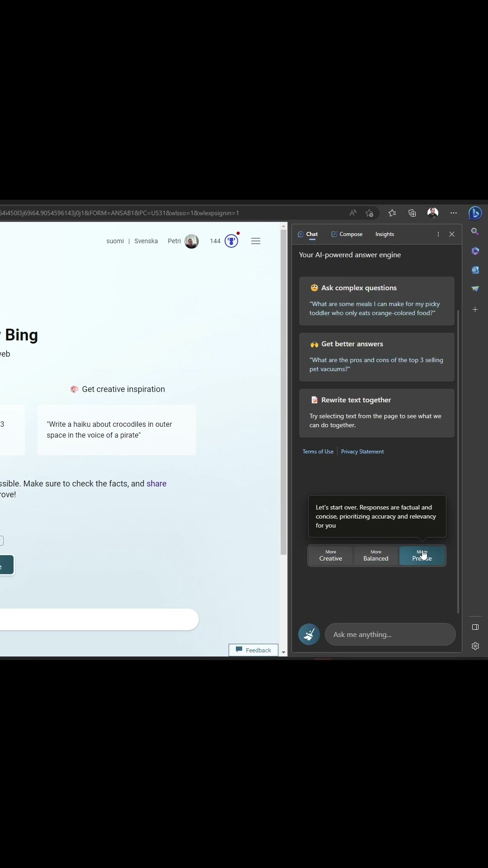Image resolution: width=488 pixels, height=868 pixels.
Task: Select More Creative conversation style
Action: click(x=331, y=556)
